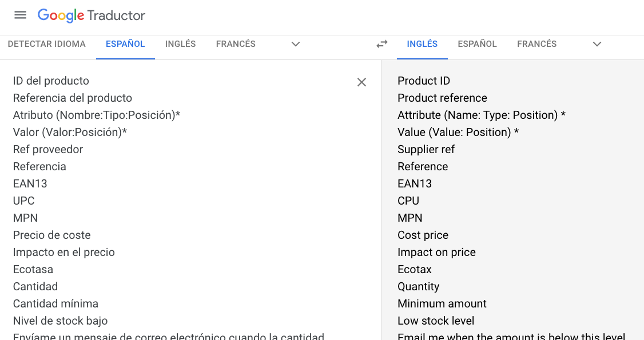Click the source line 'Ecotasa'

pos(33,269)
